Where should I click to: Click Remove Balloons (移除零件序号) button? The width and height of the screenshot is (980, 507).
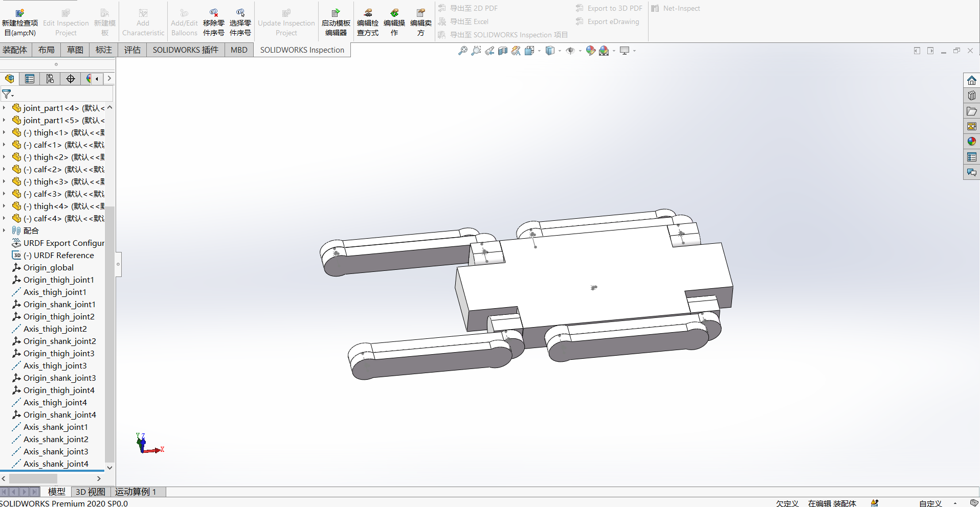(x=214, y=23)
